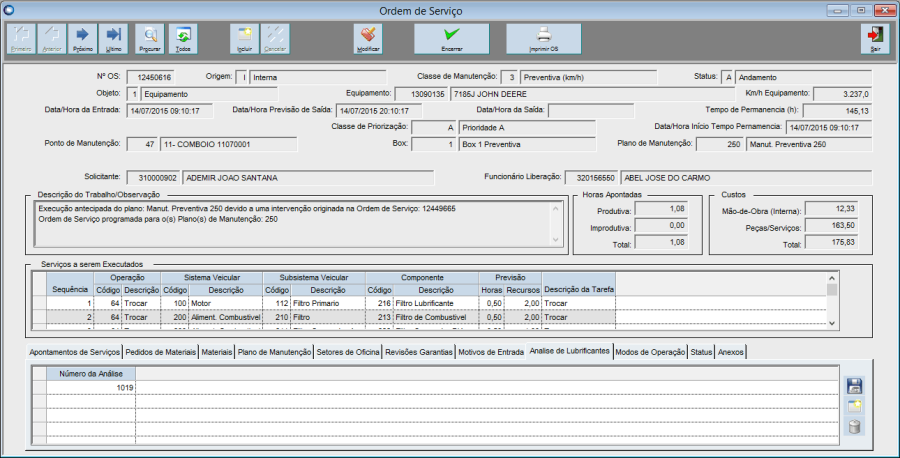Select analysis number 1019 cell

[91, 388]
